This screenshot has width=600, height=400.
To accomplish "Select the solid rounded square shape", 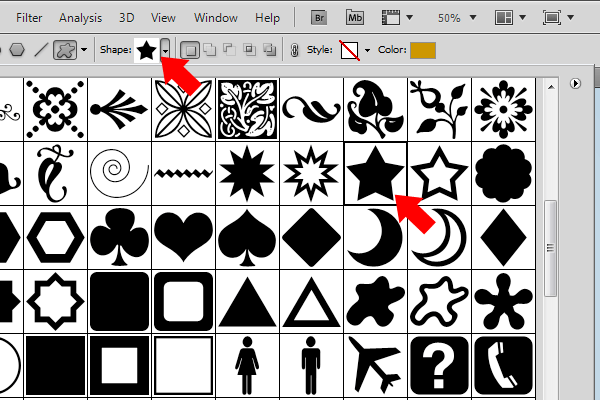I will click(x=119, y=302).
